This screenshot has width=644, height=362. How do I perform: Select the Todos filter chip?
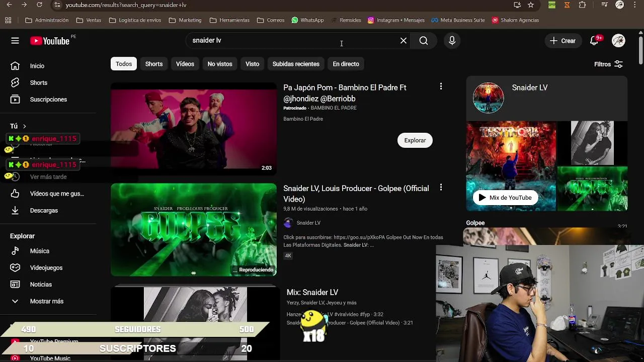tap(124, 64)
